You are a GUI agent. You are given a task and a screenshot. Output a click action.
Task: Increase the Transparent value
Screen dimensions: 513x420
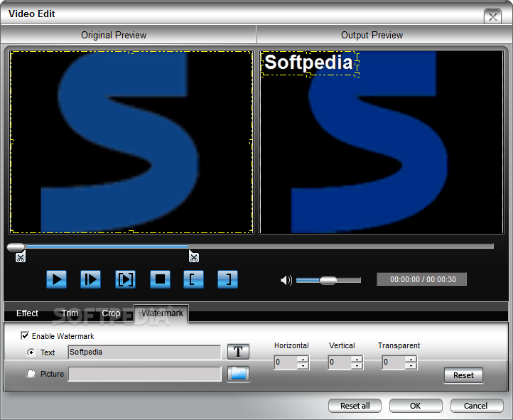[x=411, y=359]
